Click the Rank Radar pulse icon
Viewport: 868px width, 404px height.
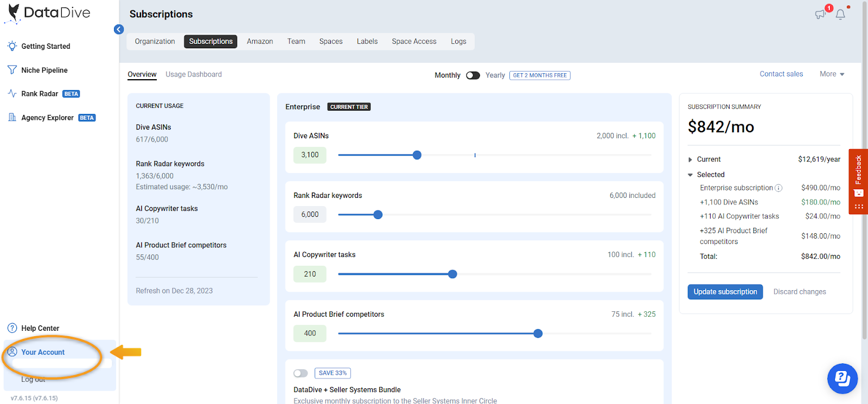(x=12, y=93)
